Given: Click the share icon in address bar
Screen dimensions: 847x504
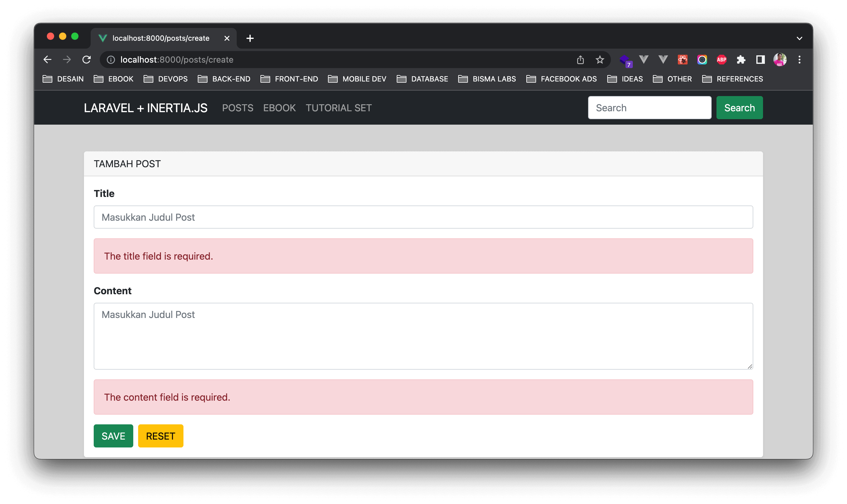Looking at the screenshot, I should point(580,60).
